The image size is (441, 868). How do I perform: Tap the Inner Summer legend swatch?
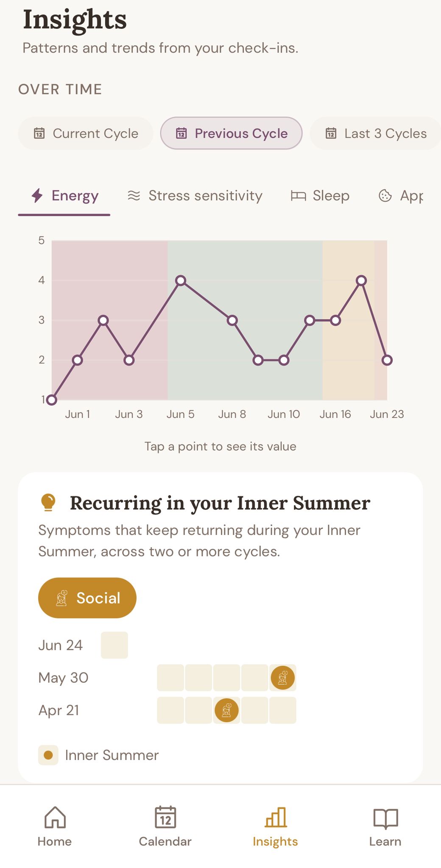(x=48, y=755)
